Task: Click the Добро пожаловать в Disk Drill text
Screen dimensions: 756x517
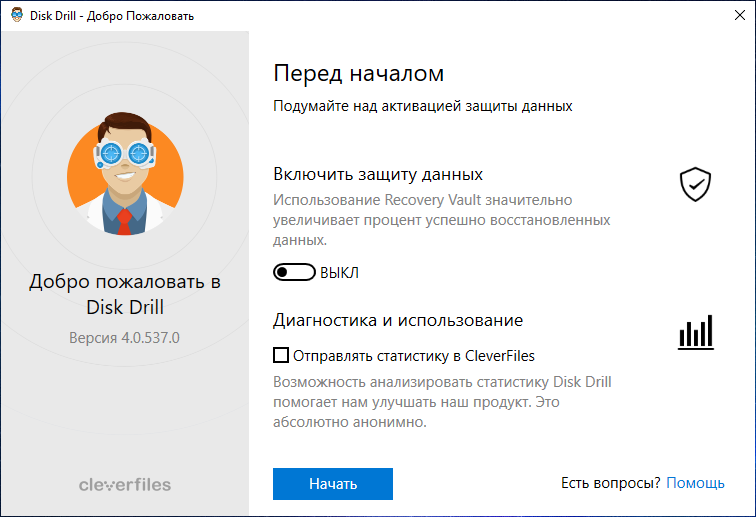Action: tap(125, 294)
